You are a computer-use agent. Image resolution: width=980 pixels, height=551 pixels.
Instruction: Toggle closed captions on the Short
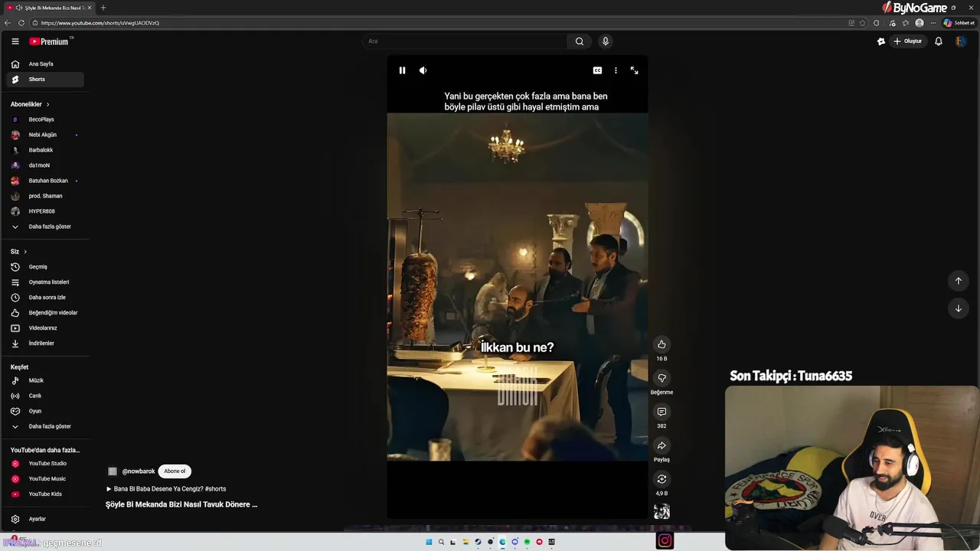(x=597, y=70)
